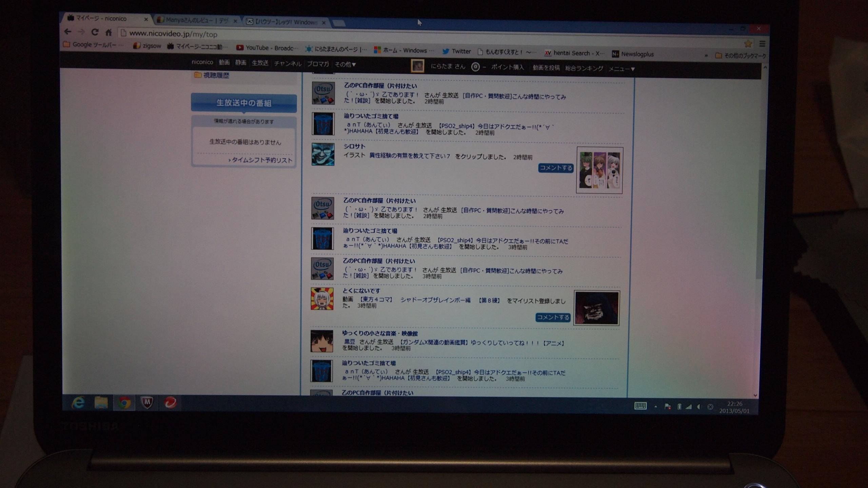
Task: Open the 生放送 menu item
Action: click(260, 63)
